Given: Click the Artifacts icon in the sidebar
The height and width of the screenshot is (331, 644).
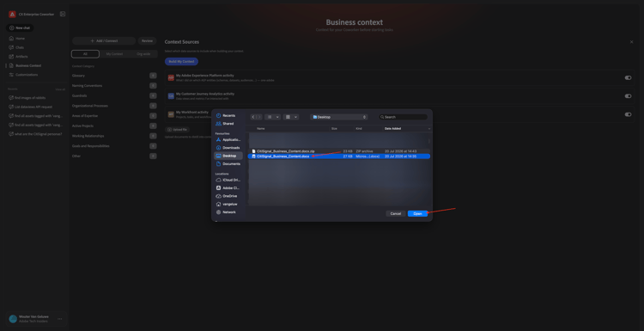Looking at the screenshot, I should (x=11, y=57).
